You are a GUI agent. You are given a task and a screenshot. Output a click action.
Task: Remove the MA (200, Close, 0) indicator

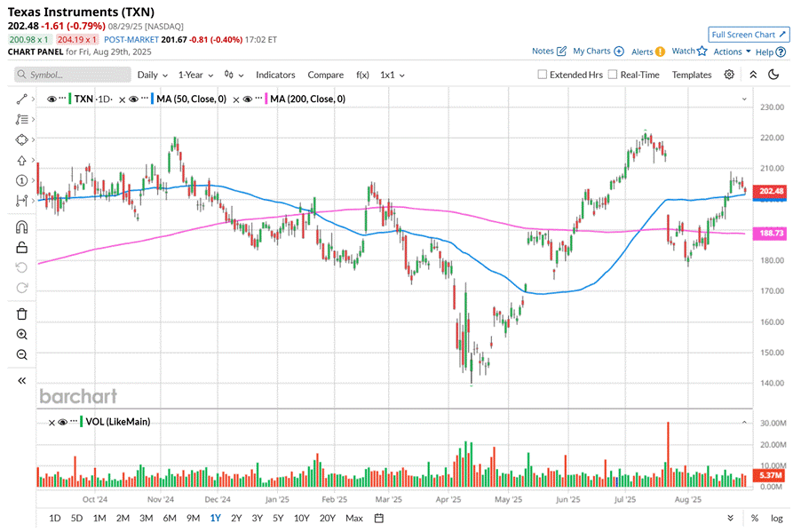(236, 99)
